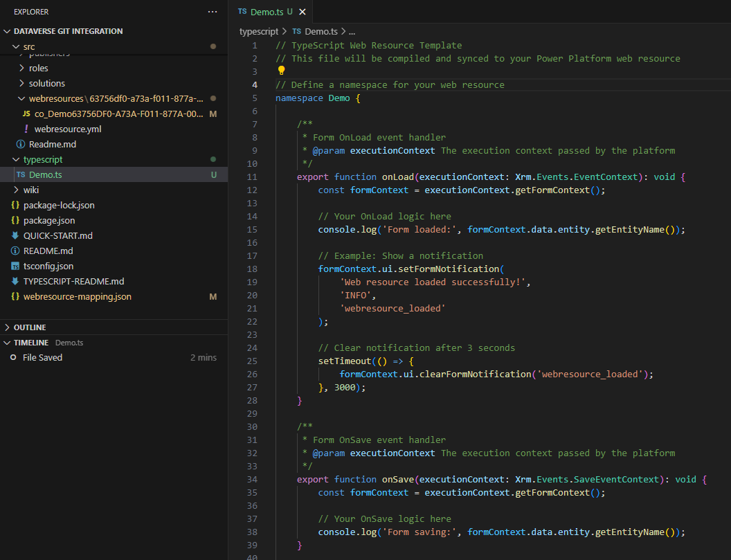Click the 2 mins timestamp in timeline
Image resolution: width=731 pixels, height=560 pixels.
(x=204, y=358)
